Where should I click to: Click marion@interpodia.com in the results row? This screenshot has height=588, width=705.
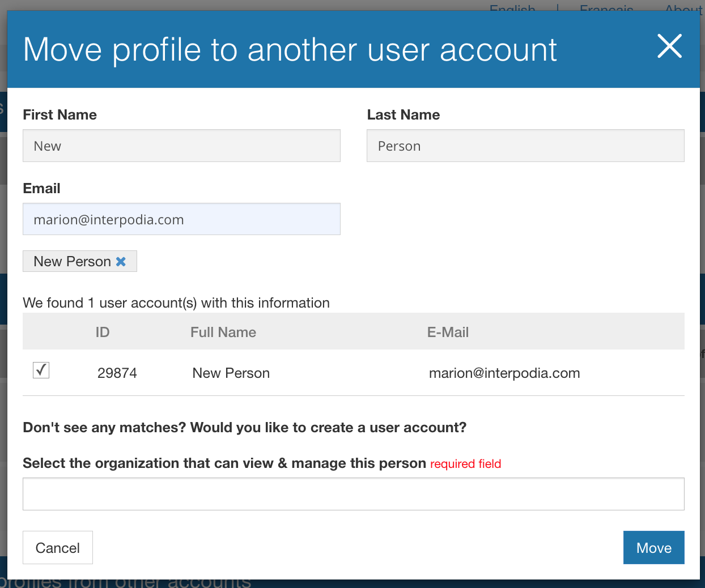point(504,373)
